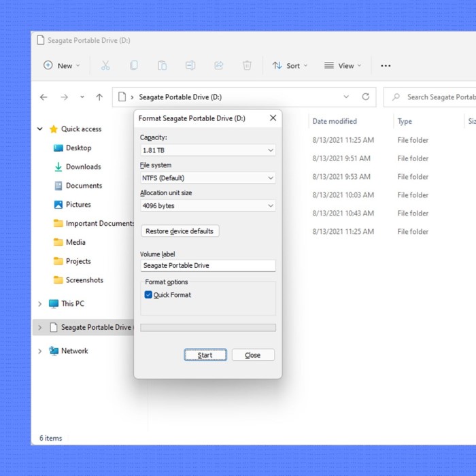Click the format progress bar
Image resolution: width=476 pixels, height=476 pixels.
click(x=208, y=328)
